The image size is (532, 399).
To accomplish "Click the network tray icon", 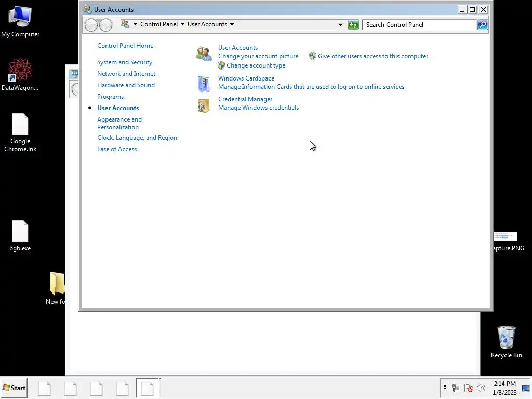I will pos(456,388).
